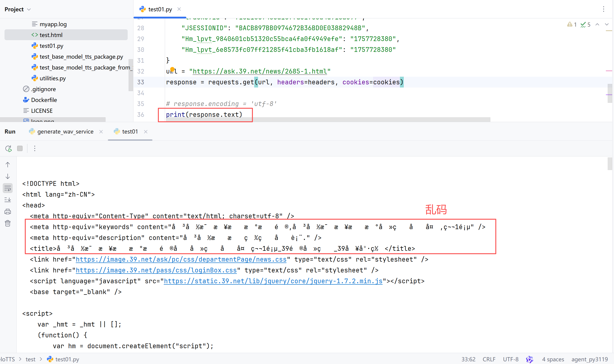Select the test01.py editor tab
Screen dimensions: 614x364
coord(160,9)
